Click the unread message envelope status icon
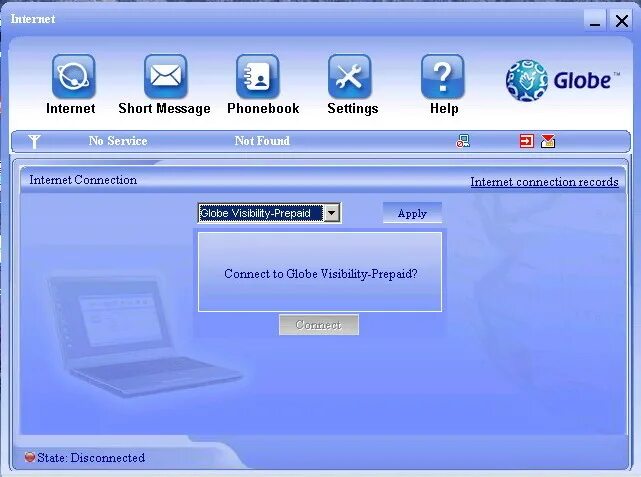This screenshot has height=477, width=641. click(548, 141)
